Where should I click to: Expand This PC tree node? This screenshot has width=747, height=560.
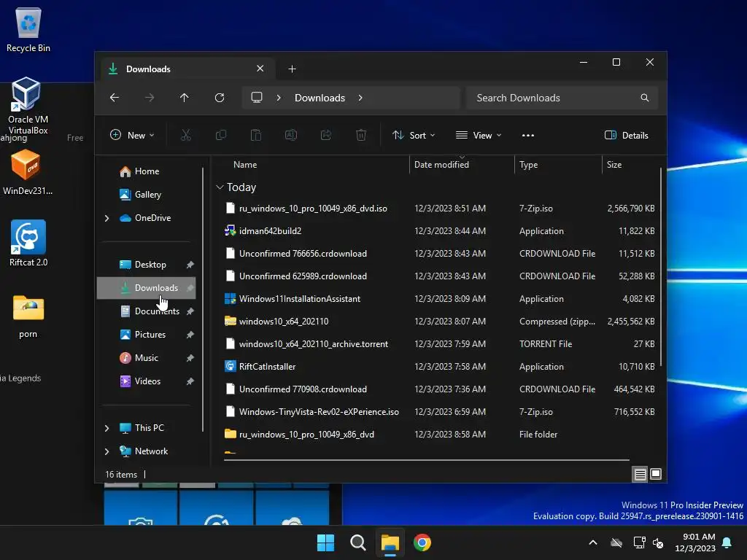(107, 428)
